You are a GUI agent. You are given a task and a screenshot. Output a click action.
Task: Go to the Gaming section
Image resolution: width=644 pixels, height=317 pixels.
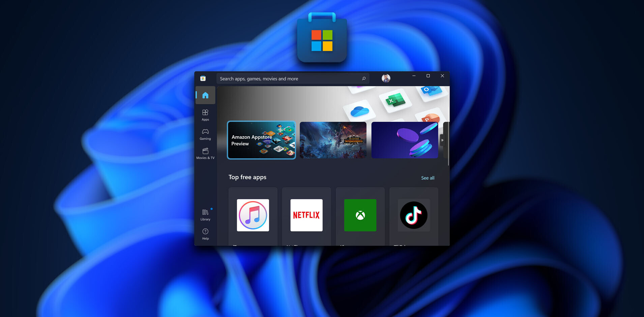(x=205, y=134)
